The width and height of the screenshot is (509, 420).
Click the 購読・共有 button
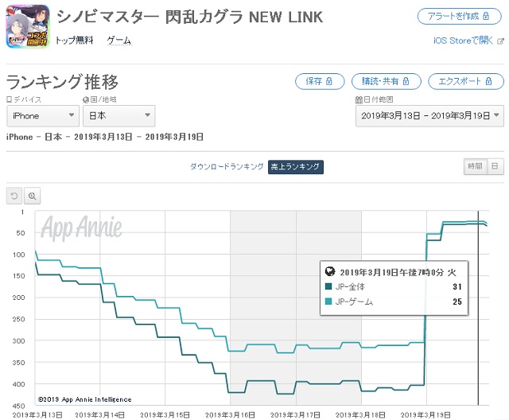(x=387, y=81)
